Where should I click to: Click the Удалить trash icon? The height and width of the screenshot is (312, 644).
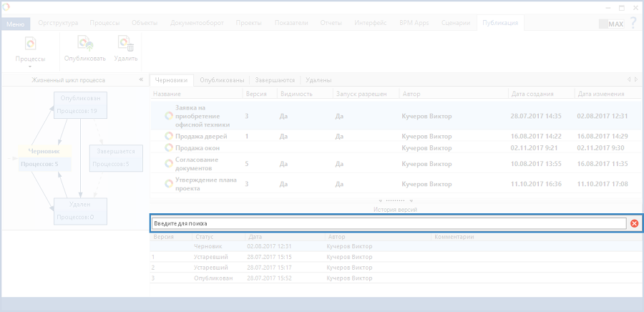pos(126,44)
